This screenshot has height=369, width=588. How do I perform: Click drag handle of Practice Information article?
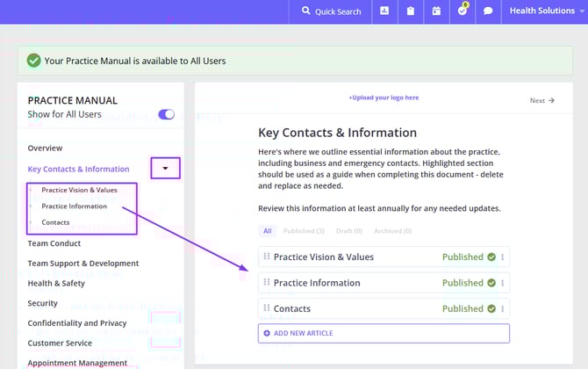pyautogui.click(x=267, y=283)
